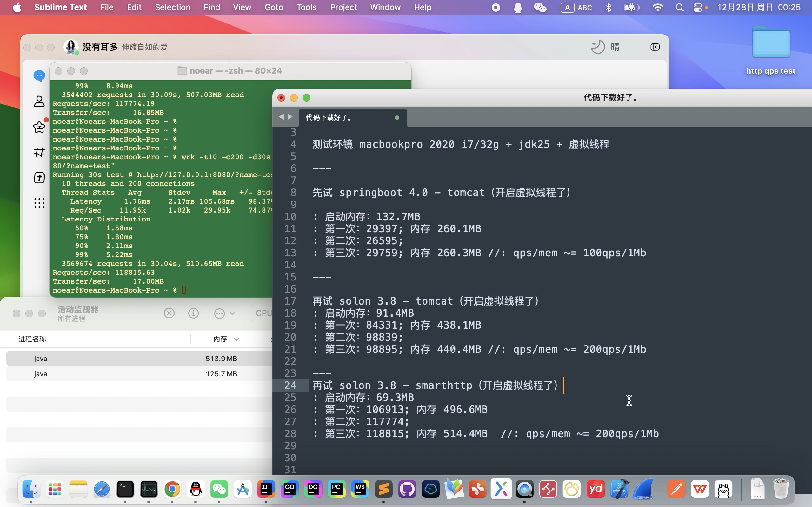812x507 pixels.
Task: Click the File Transfer icon in WeChat sidebar
Action: tap(39, 178)
